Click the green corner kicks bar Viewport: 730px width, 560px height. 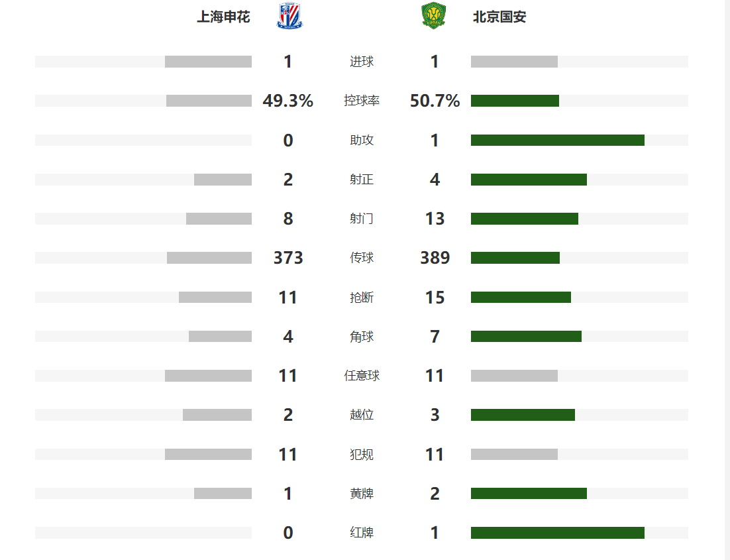[526, 337]
